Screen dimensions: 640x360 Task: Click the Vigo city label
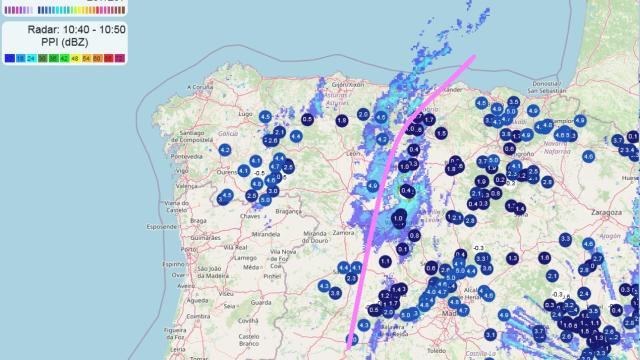click(x=182, y=171)
